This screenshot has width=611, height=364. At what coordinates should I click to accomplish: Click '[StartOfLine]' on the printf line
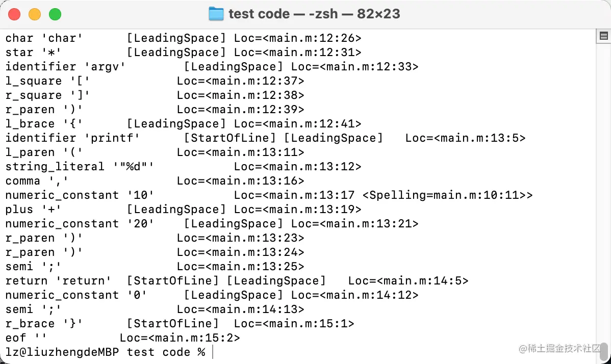230,138
